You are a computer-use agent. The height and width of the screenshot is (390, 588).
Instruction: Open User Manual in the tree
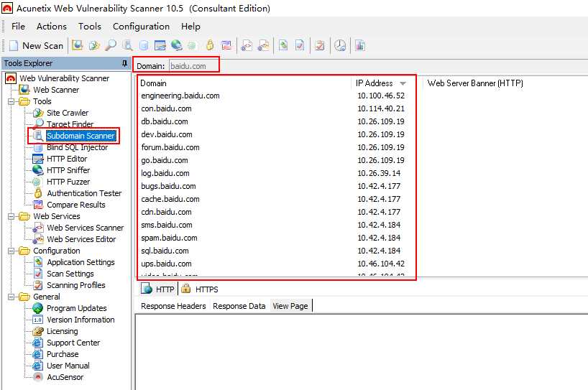coord(68,366)
